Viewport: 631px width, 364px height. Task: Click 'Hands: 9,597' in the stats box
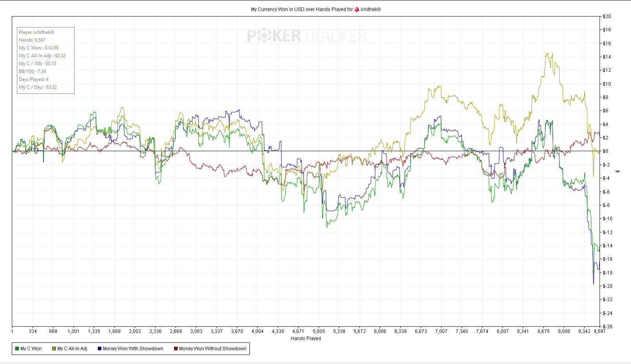click(32, 40)
